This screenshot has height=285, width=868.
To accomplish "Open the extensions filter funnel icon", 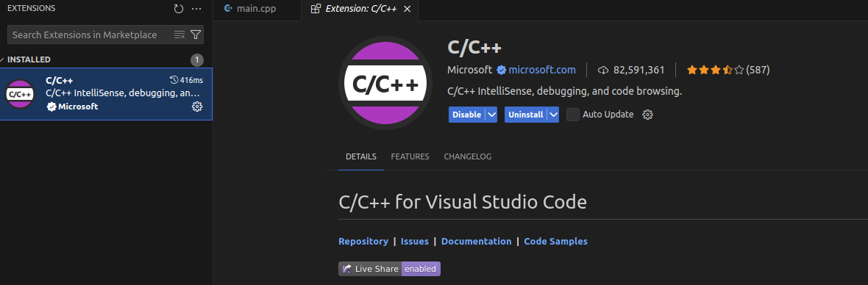I will (x=196, y=35).
